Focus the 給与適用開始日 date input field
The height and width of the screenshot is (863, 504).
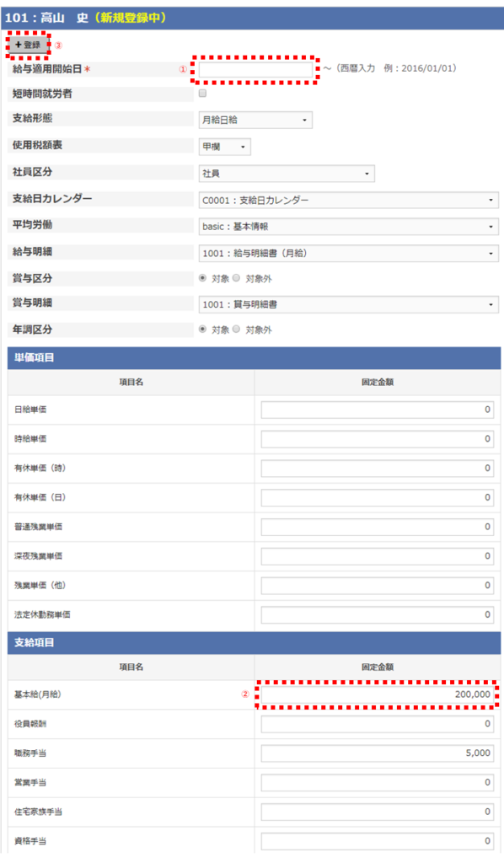255,70
